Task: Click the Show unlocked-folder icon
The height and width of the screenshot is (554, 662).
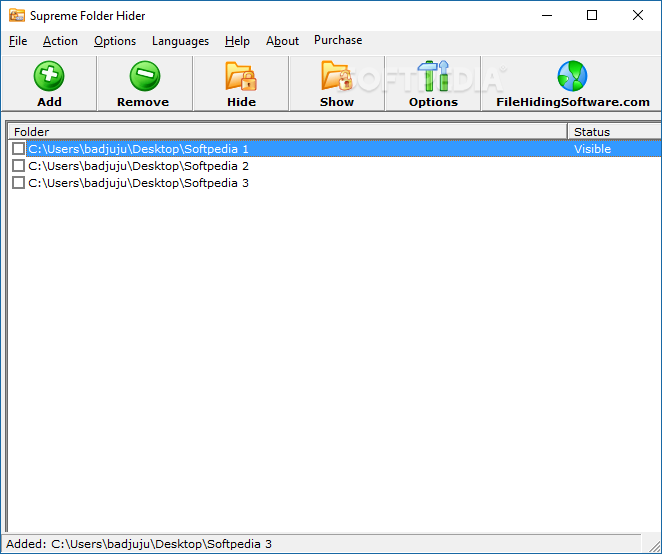Action: click(x=337, y=76)
